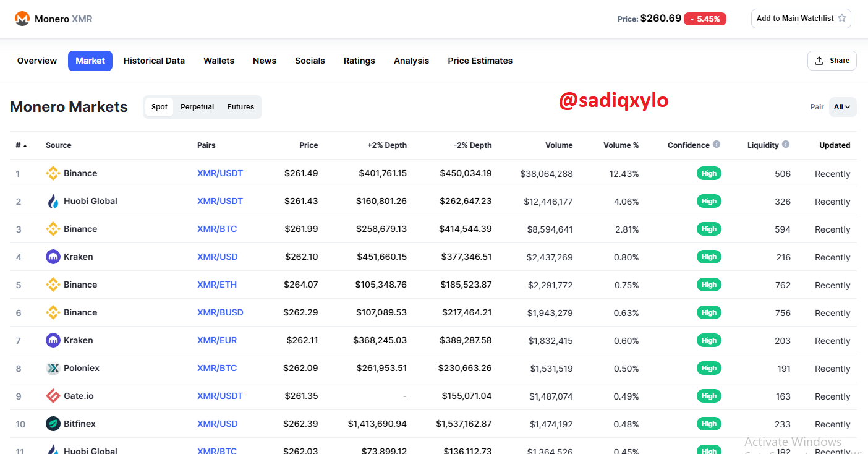Viewport: 868px width, 454px height.
Task: Click the Binance logo in row 3
Action: (53, 229)
